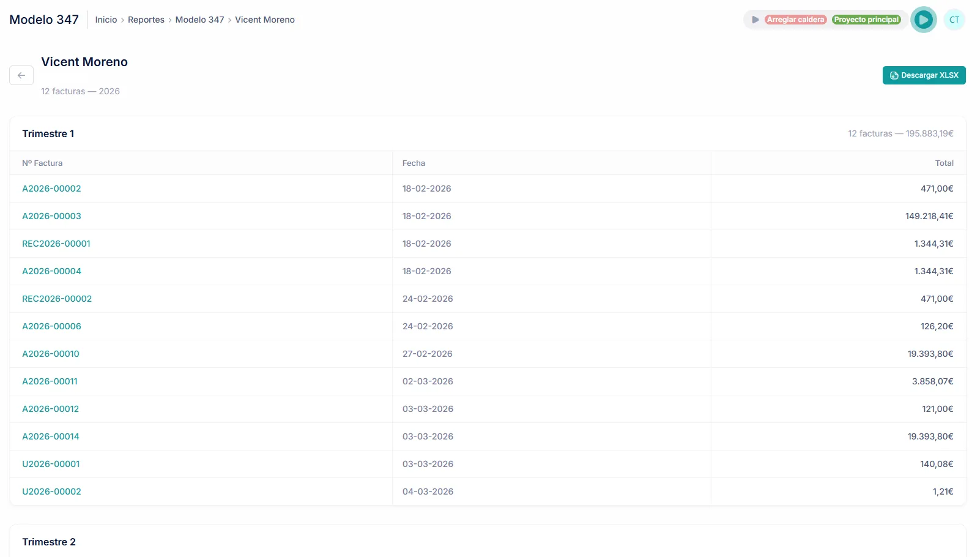Open invoice A2026-00010
Screen dimensions: 980x557
51,354
